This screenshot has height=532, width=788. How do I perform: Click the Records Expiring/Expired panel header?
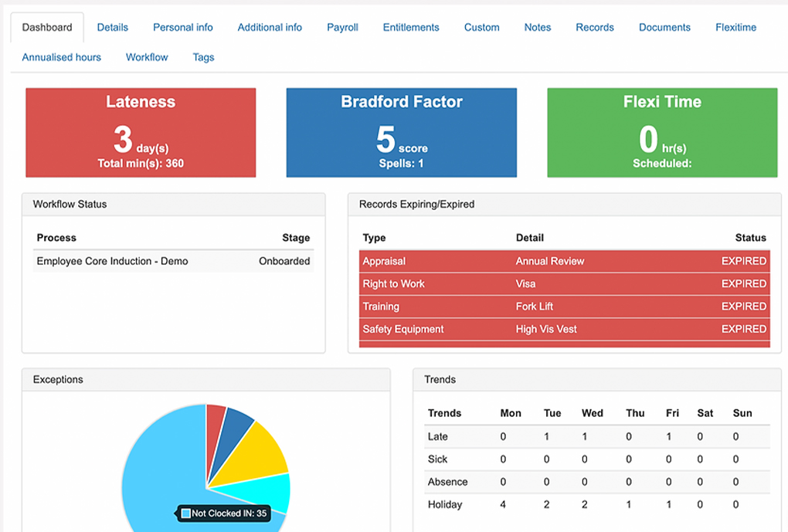click(x=565, y=205)
